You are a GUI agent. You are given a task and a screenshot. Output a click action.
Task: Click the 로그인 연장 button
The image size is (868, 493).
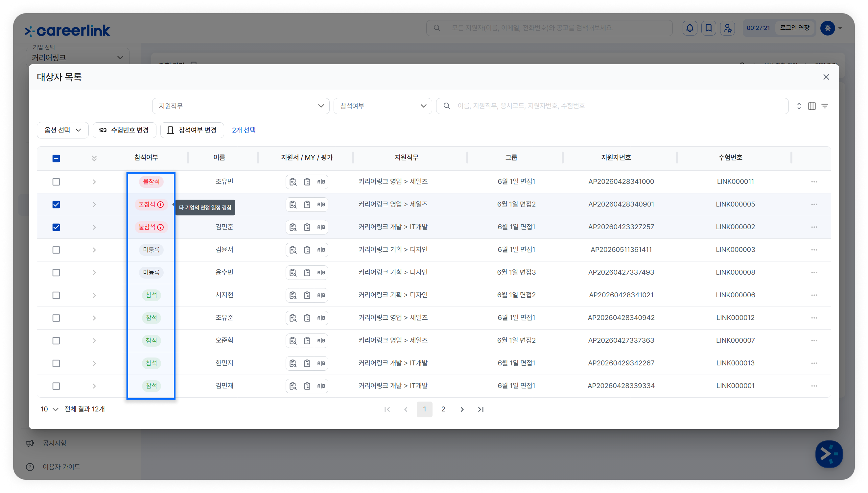795,28
